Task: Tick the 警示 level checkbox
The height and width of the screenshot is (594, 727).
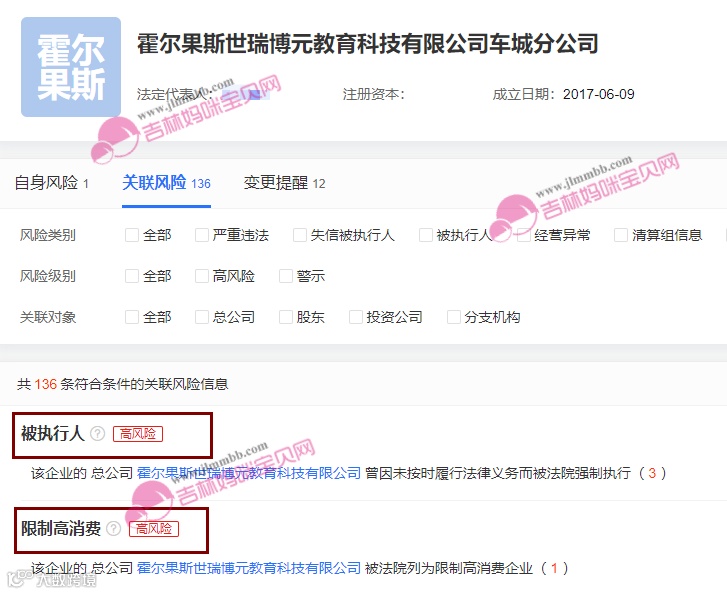Action: 286,276
